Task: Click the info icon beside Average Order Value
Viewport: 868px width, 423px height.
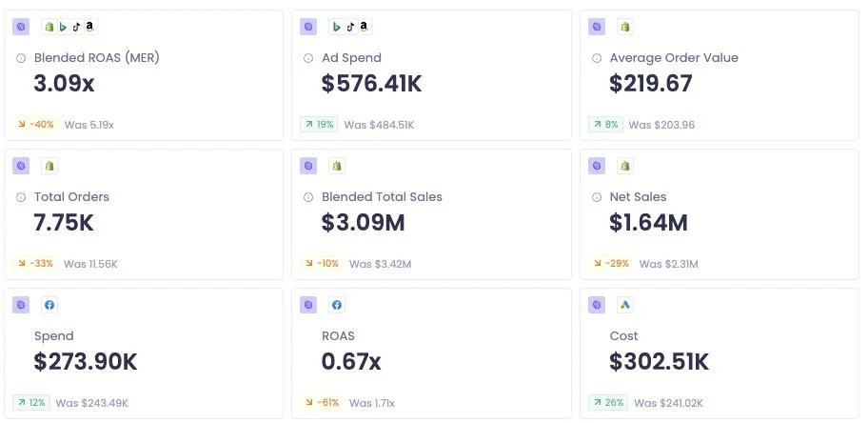Action: click(597, 58)
